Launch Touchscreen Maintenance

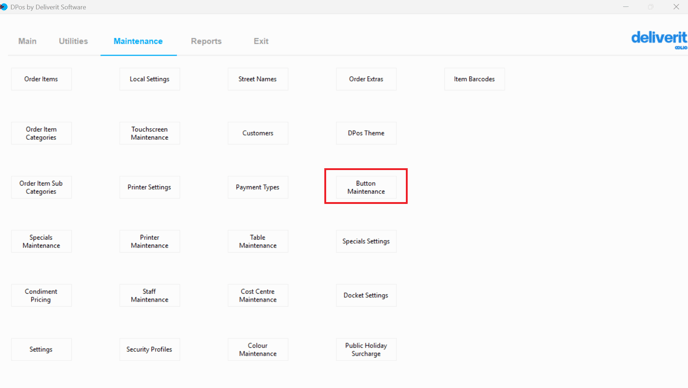pos(150,133)
